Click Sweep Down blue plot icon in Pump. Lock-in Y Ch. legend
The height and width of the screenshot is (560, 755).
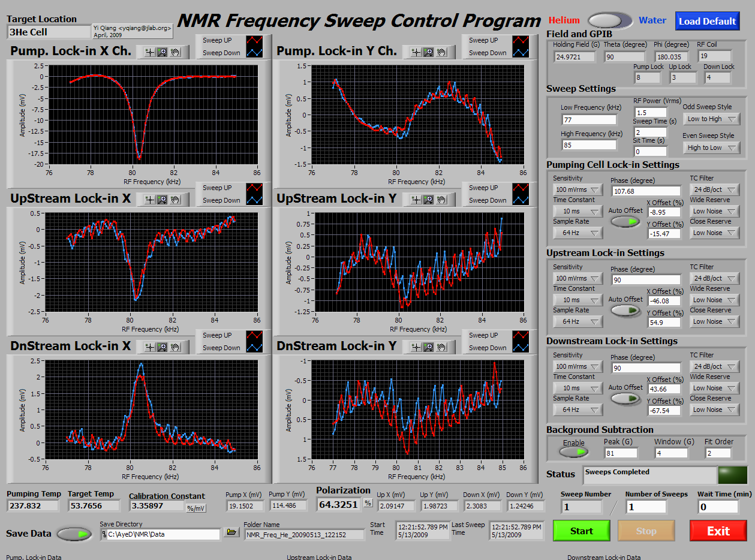520,52
